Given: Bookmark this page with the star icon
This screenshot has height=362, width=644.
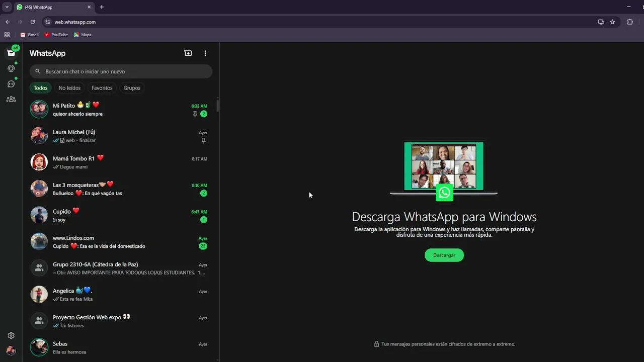Looking at the screenshot, I should (612, 22).
